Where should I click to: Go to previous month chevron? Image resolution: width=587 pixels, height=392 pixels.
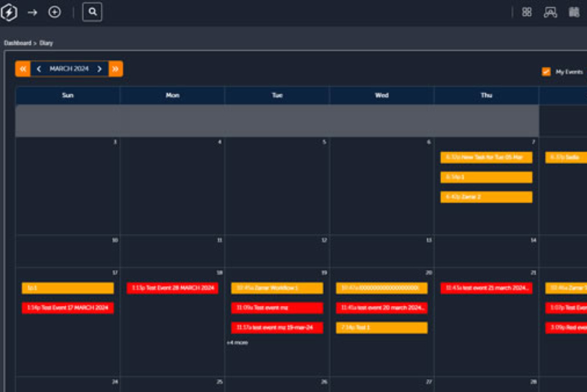39,69
